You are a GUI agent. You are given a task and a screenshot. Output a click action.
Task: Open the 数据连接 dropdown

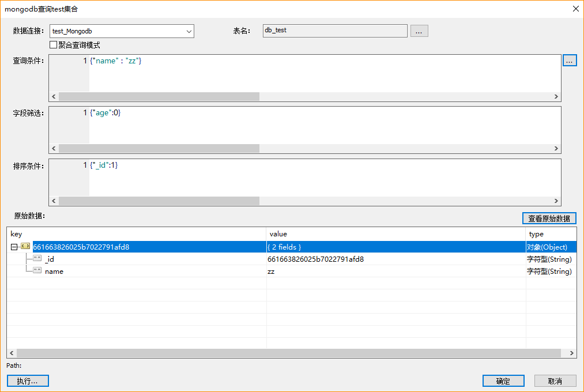pyautogui.click(x=189, y=31)
